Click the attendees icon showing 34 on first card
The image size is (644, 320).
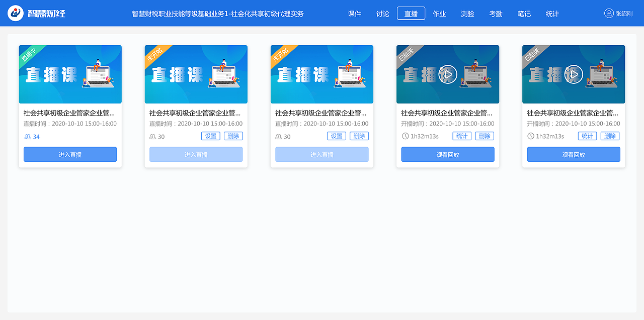tap(28, 136)
